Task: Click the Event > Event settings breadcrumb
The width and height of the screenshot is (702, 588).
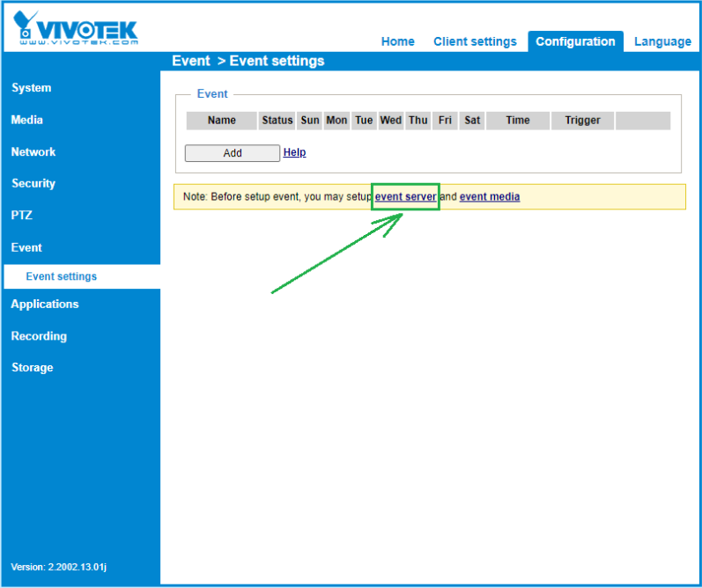Action: coord(248,61)
